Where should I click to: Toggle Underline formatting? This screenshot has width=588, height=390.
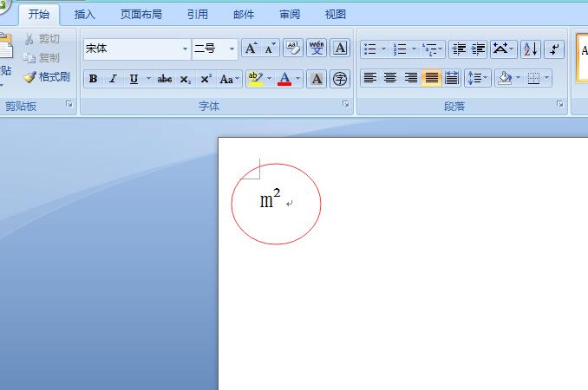[x=134, y=79]
